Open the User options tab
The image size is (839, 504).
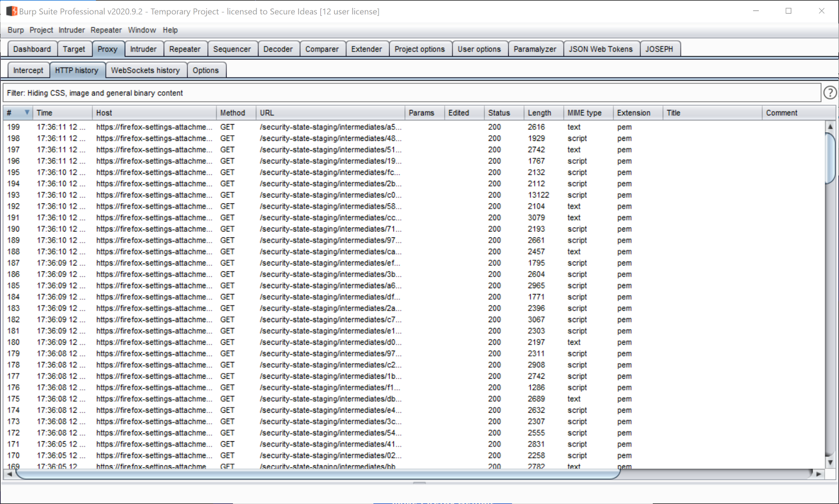coord(479,49)
